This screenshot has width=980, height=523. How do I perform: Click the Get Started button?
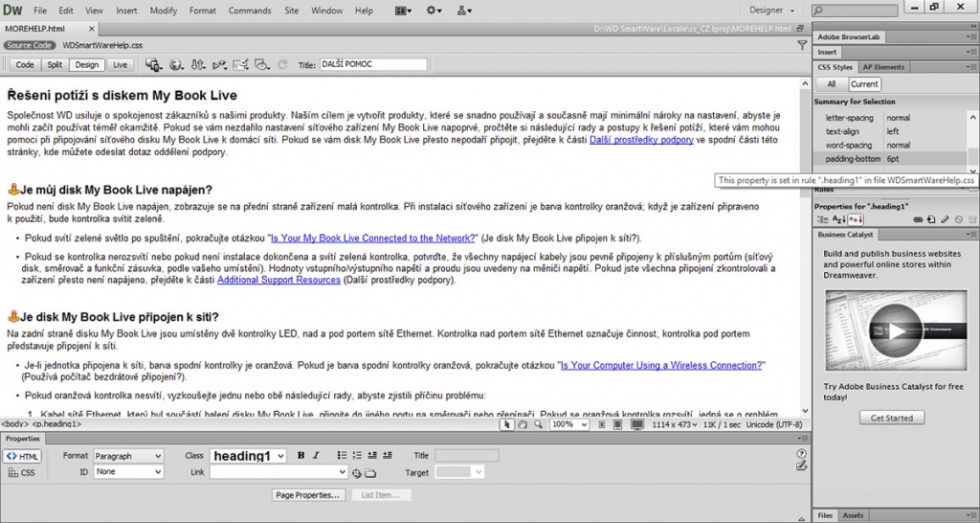[x=891, y=418]
